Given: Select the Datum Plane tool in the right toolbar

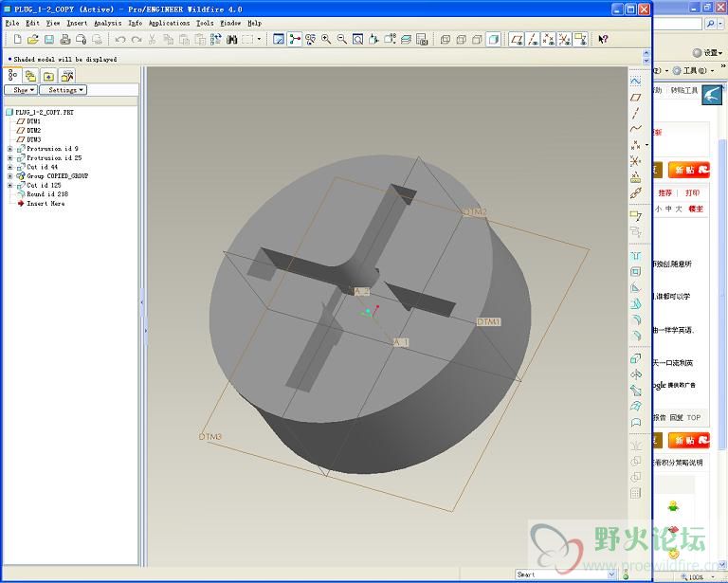Looking at the screenshot, I should pyautogui.click(x=636, y=98).
